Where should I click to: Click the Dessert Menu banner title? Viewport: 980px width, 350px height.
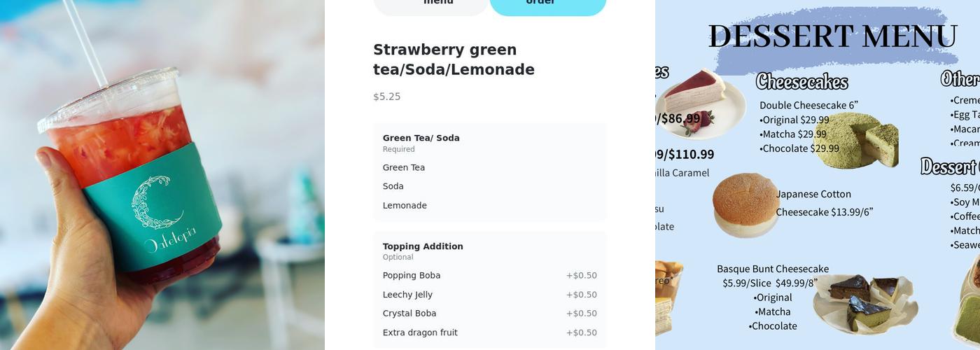pos(832,36)
